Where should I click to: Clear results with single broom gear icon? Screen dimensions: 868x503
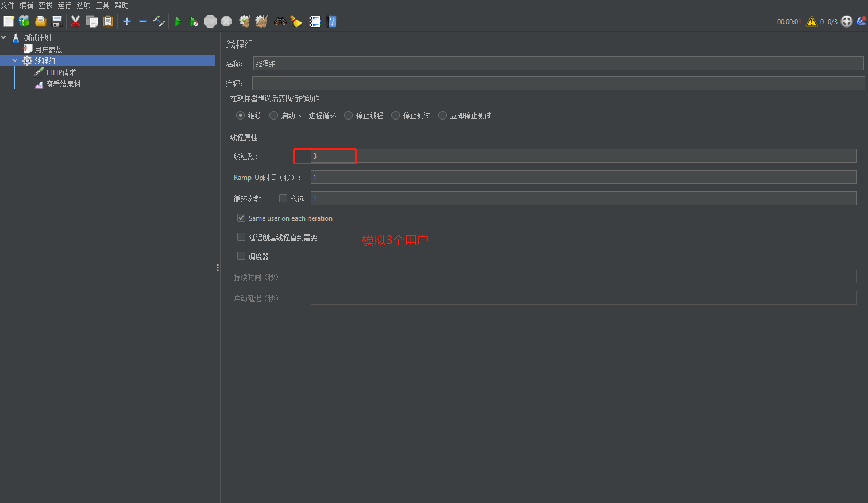(x=245, y=21)
